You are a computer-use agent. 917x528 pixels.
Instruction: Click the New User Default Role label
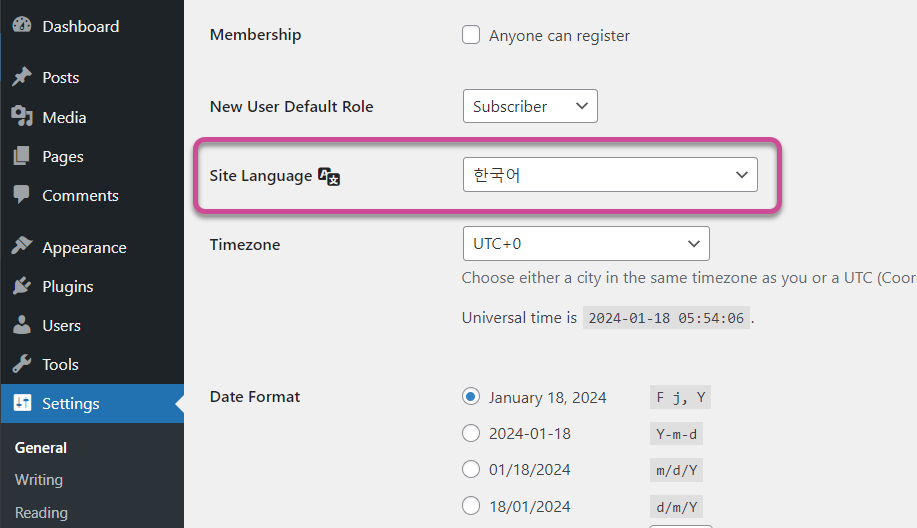point(292,106)
